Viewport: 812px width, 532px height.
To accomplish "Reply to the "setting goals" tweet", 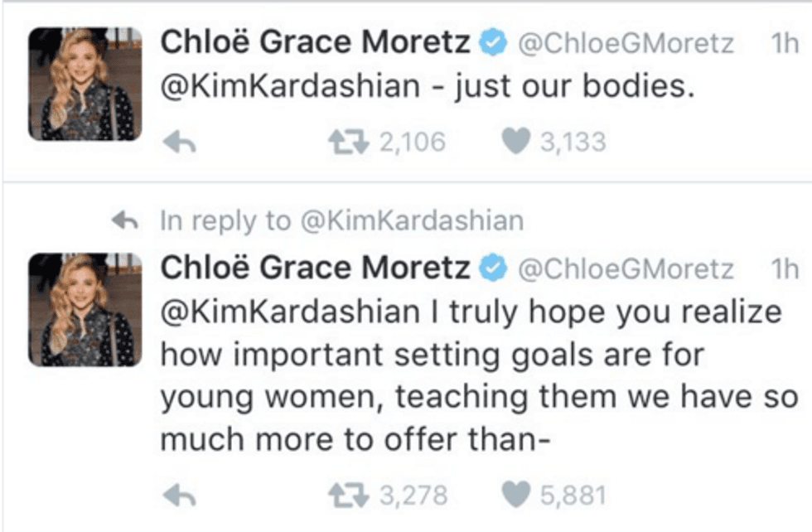I will coord(179,496).
